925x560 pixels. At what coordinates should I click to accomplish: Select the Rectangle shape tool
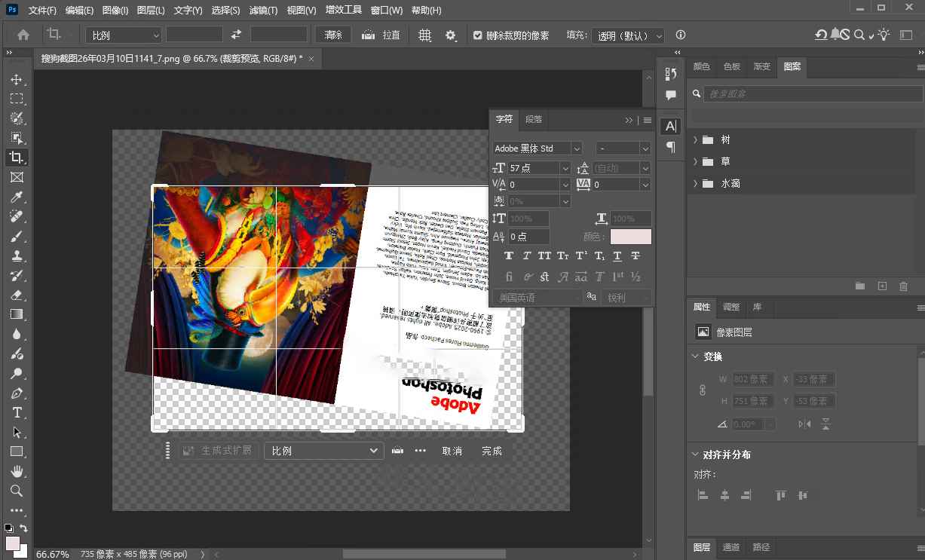[17, 451]
